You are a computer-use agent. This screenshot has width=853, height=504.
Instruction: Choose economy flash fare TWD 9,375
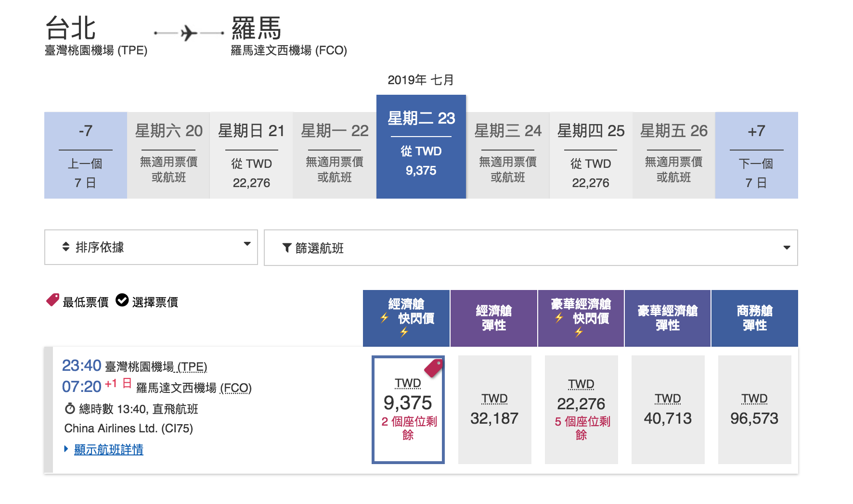pyautogui.click(x=408, y=410)
